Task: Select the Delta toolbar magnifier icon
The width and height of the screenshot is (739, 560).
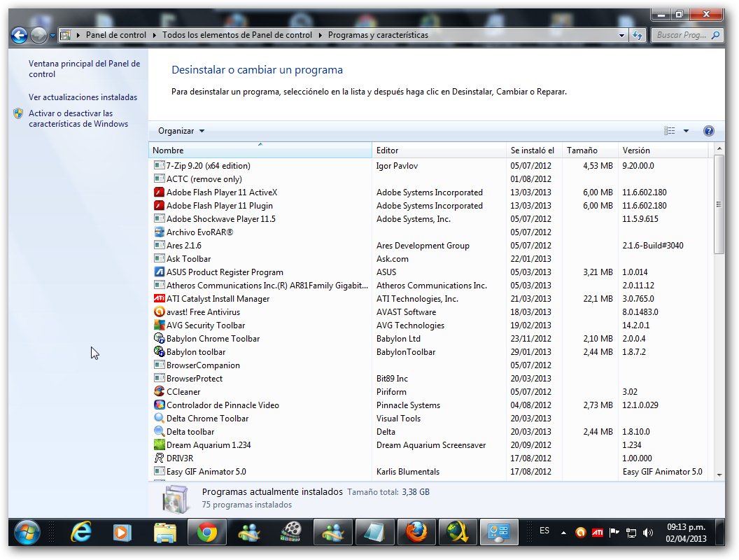Action: [160, 431]
